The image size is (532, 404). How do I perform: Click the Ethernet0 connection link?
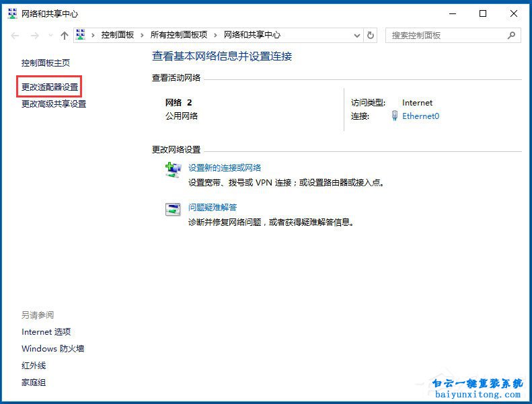(x=421, y=116)
